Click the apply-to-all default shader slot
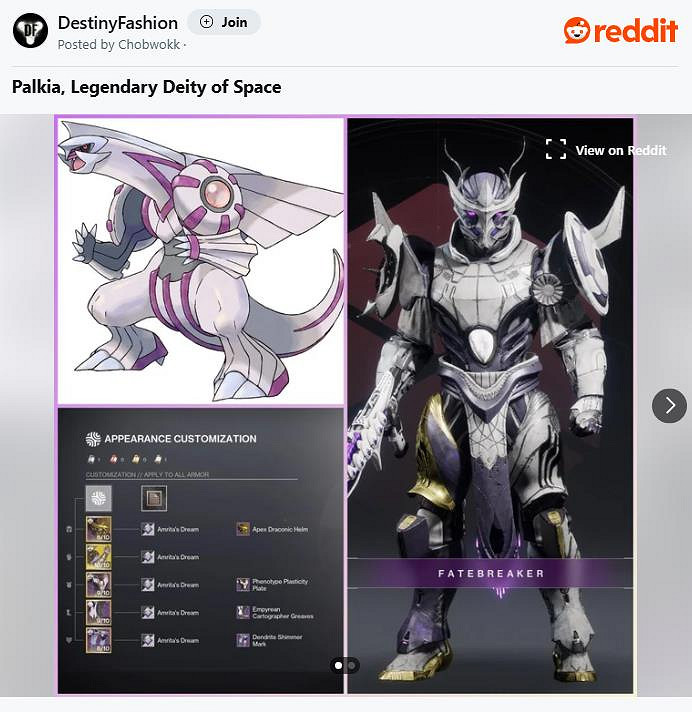This screenshot has width=692, height=712. point(99,498)
